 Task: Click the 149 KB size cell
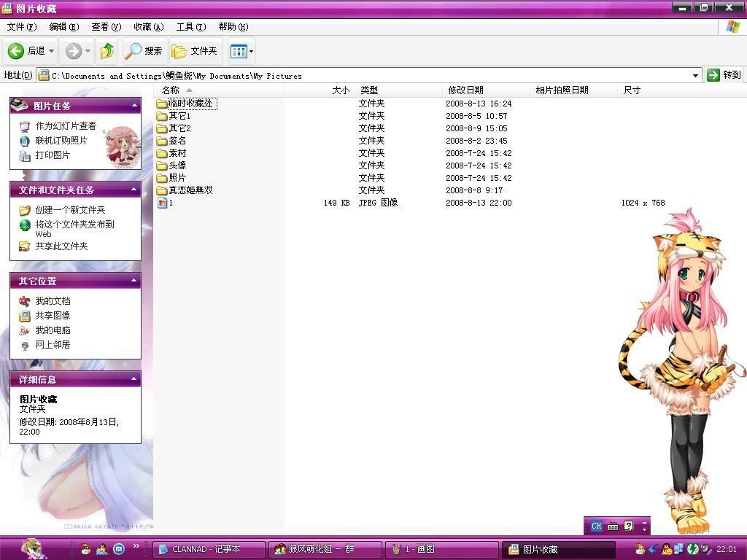point(336,203)
